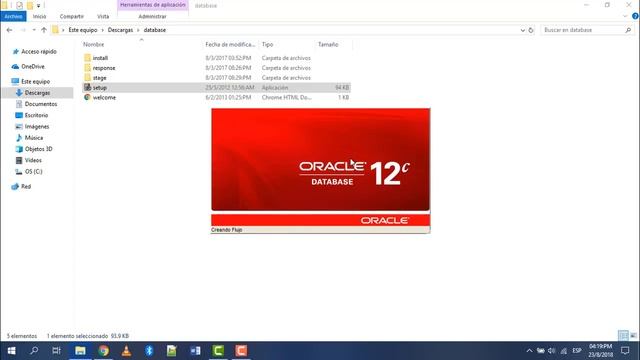Open Red in the navigation pane
Screen dimensions: 640x360
pos(26,186)
